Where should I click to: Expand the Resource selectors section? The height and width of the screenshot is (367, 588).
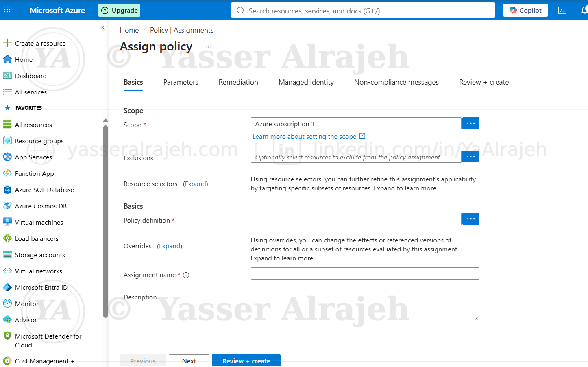196,184
